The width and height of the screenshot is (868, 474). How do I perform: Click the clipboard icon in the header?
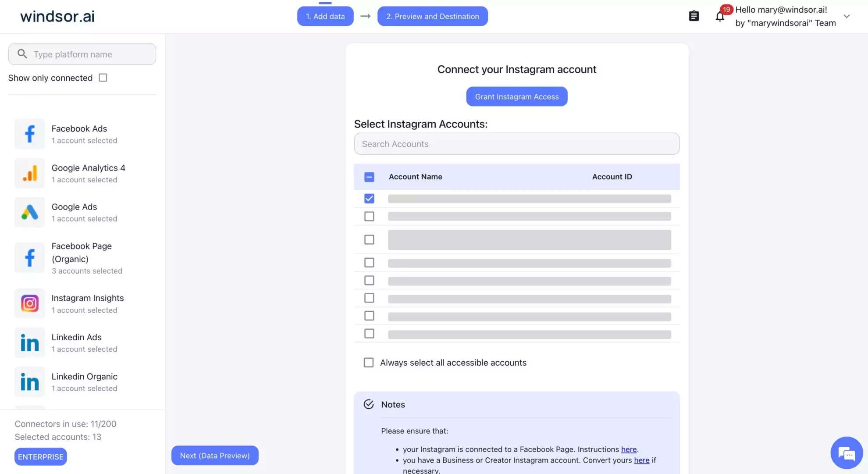[x=694, y=16]
